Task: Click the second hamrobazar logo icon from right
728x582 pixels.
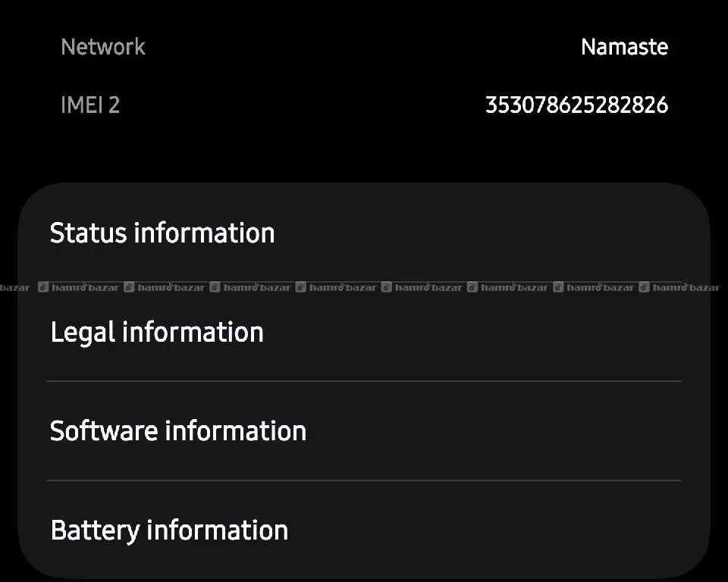Action: tap(559, 287)
